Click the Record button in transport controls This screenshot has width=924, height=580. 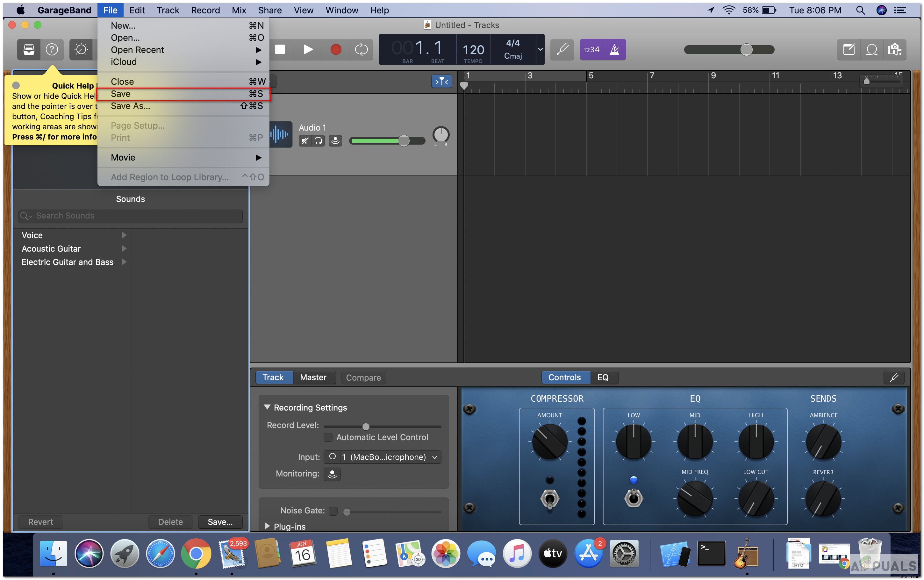[x=335, y=49]
